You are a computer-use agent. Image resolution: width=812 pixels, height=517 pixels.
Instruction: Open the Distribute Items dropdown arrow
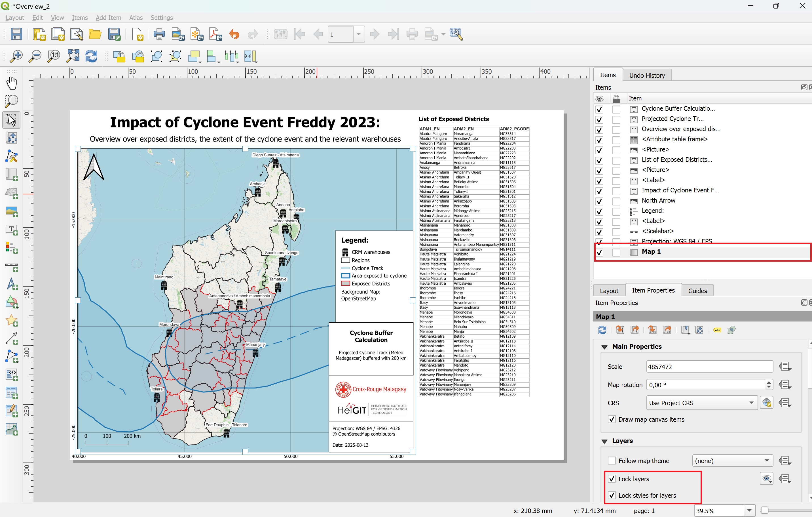click(238, 62)
